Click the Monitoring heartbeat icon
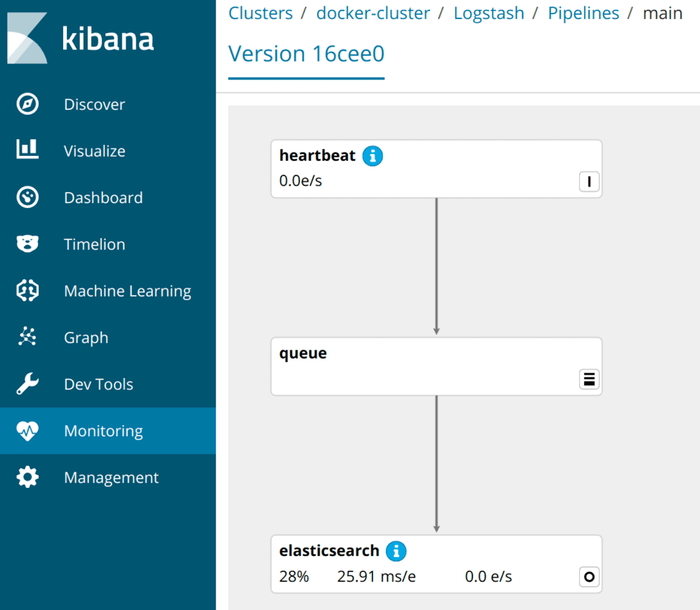This screenshot has height=610, width=700. [x=27, y=431]
